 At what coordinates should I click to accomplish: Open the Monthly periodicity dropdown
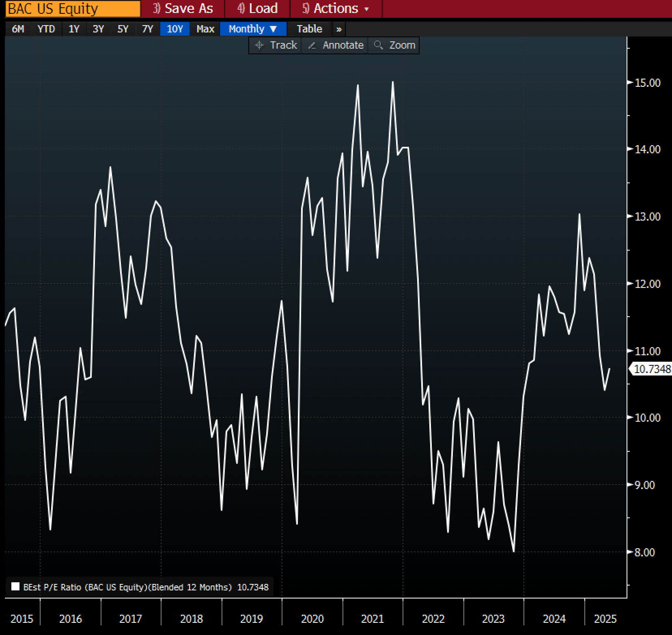253,29
